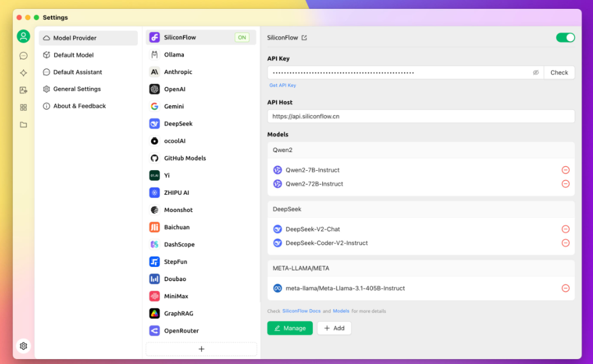Remove DeepSeek-Coder-V2-Instruct model

point(566,243)
